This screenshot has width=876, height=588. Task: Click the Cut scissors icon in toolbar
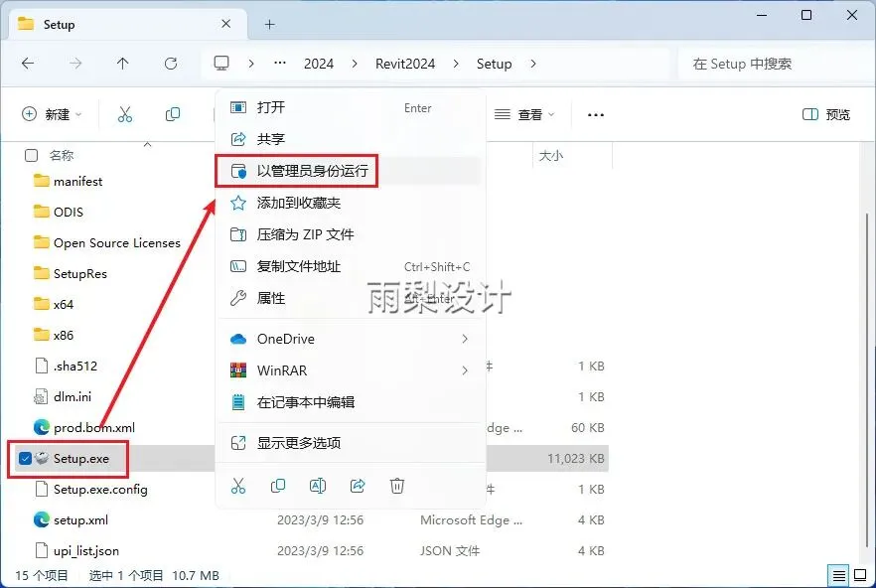125,114
